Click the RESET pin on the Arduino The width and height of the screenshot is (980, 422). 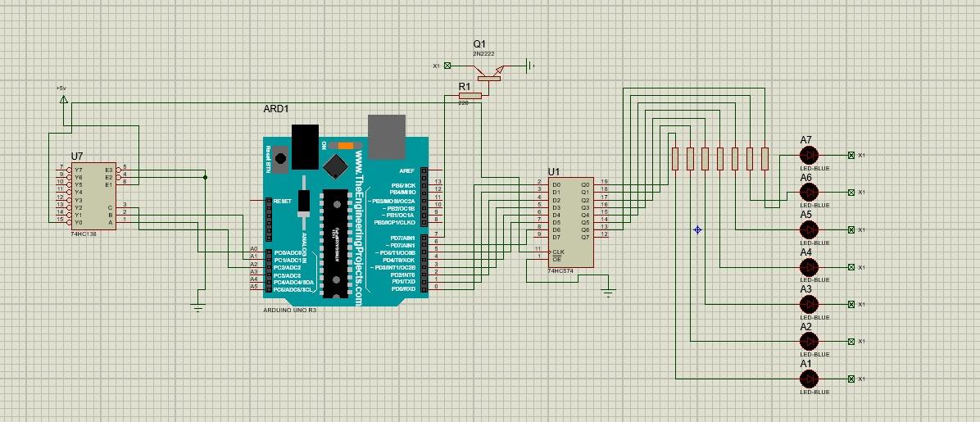tap(256, 201)
